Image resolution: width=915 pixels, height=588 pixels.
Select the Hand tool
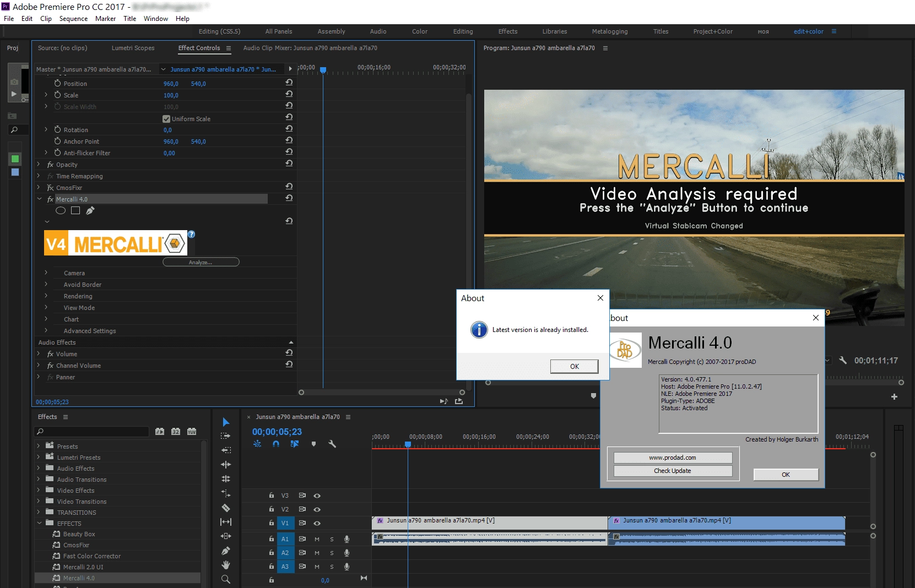(x=226, y=565)
